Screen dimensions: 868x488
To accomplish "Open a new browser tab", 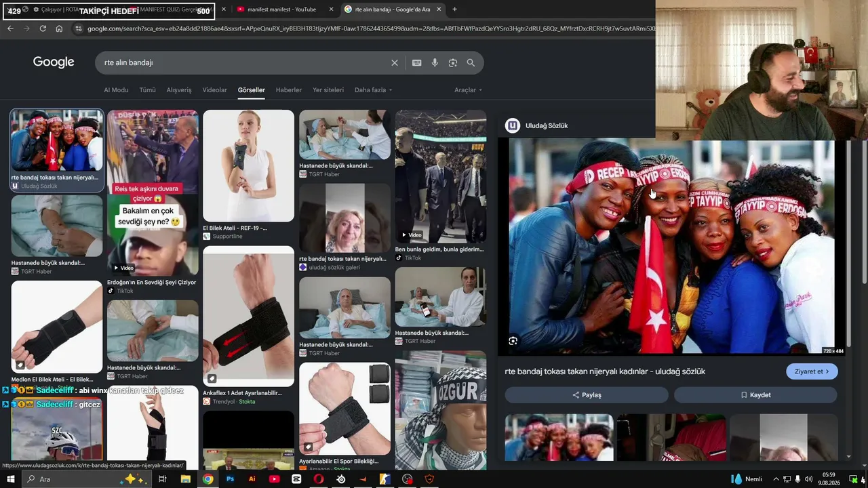I will click(x=454, y=9).
